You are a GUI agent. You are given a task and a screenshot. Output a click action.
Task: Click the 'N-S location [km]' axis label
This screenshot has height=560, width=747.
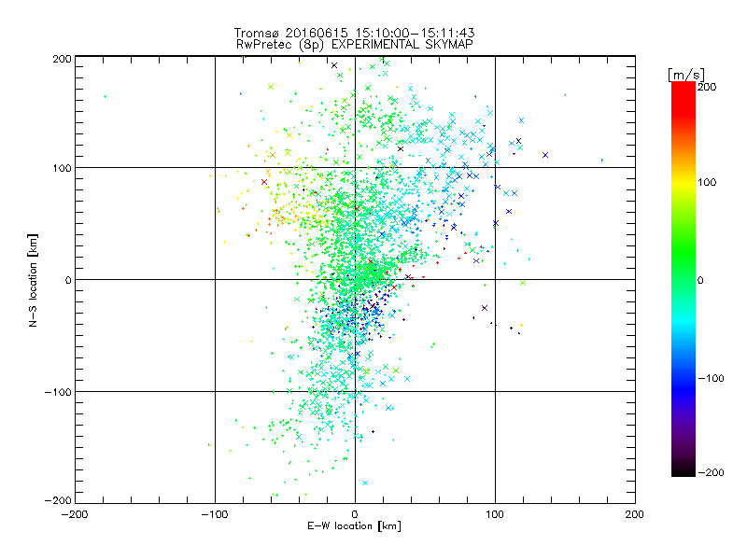tap(33, 280)
